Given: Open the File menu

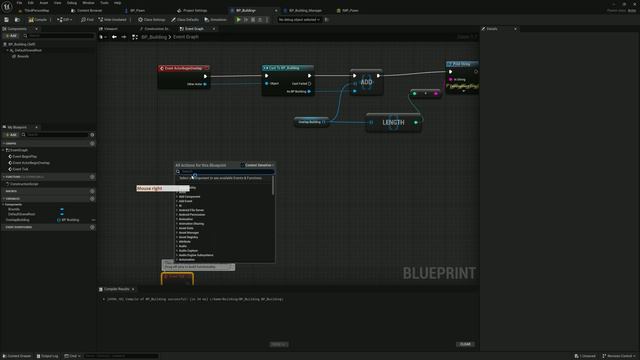Looking at the screenshot, I should 19,3.
